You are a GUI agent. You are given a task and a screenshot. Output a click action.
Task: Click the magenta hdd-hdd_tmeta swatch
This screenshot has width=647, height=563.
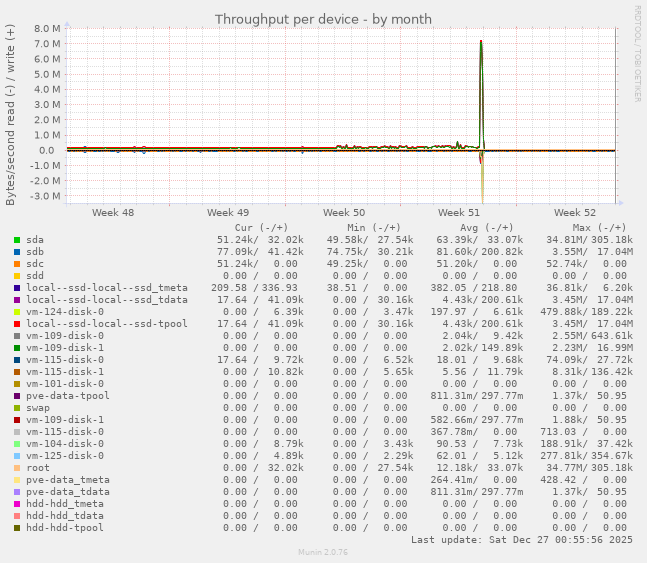[17, 504]
